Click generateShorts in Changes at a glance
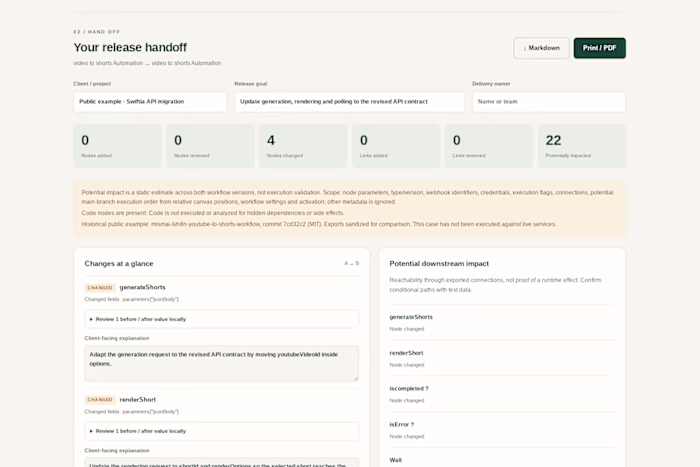The height and width of the screenshot is (467, 700). 142,287
